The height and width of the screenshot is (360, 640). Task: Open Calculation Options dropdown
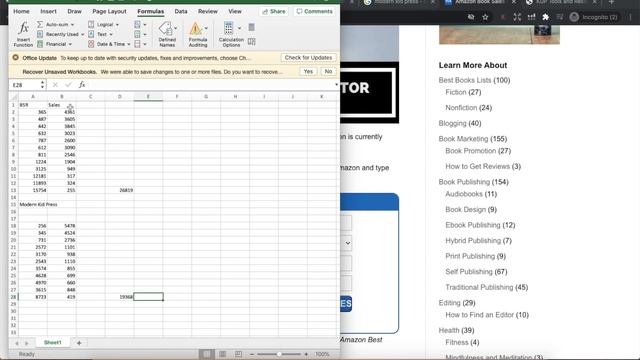click(231, 34)
